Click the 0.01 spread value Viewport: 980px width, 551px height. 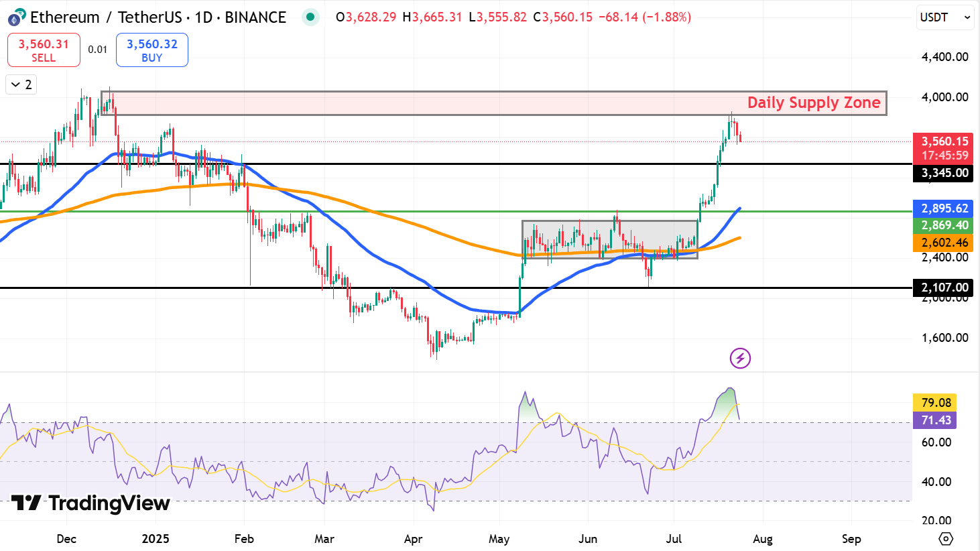pyautogui.click(x=98, y=50)
